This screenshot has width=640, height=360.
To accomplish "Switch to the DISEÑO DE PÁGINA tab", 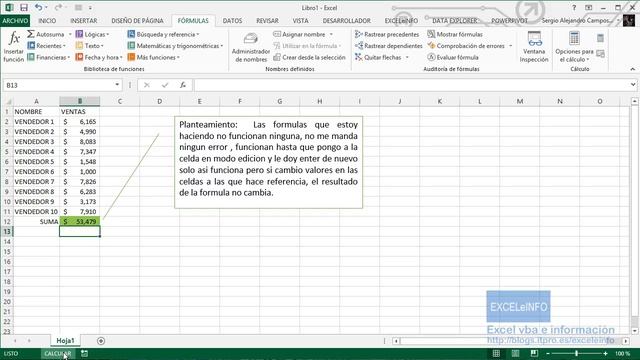I will [138, 20].
